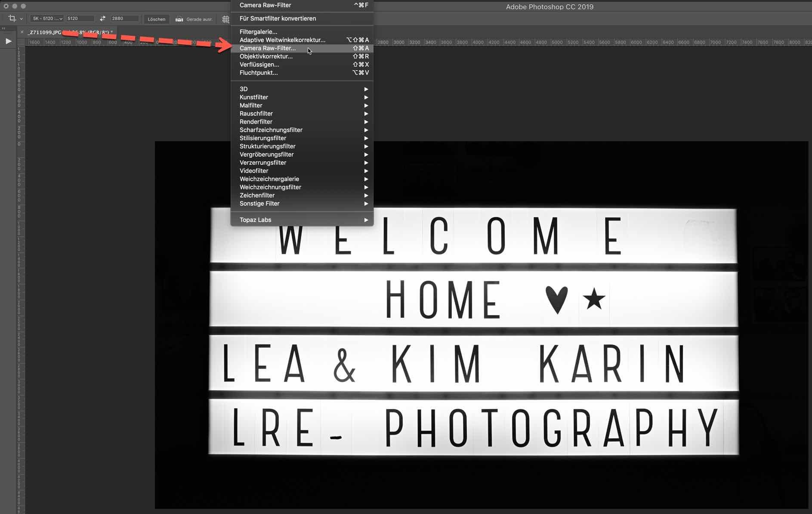Open Filtergalerie... menu entry
This screenshot has width=812, height=514.
(x=302, y=32)
